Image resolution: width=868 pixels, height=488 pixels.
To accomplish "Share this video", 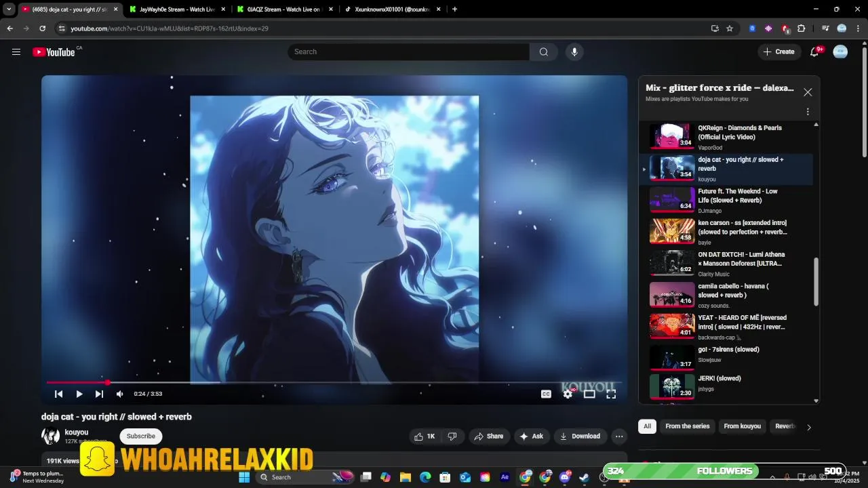I will [x=488, y=436].
